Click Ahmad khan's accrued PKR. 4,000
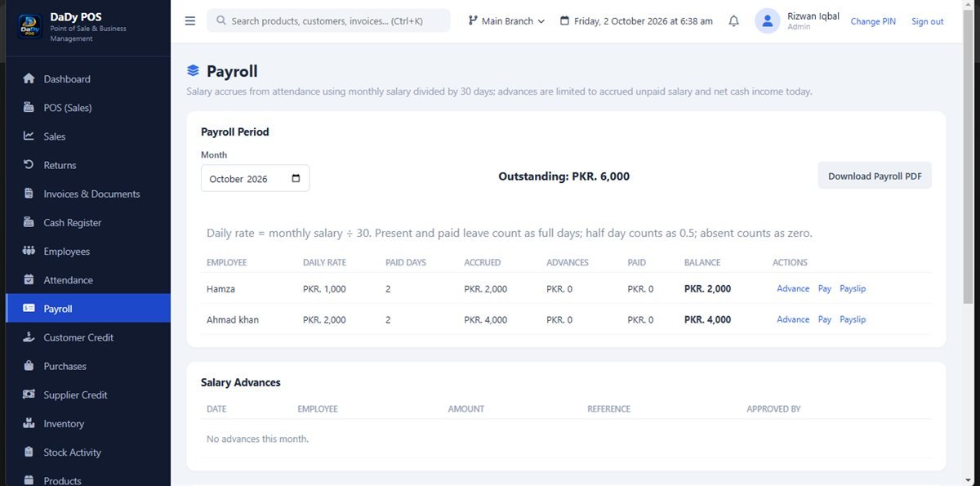This screenshot has width=980, height=486. coord(485,319)
